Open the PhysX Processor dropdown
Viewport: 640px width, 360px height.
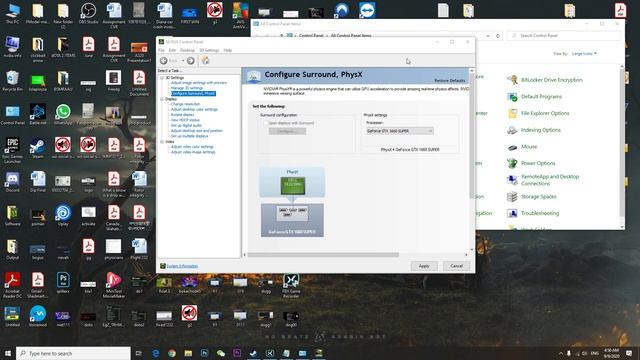(400, 131)
